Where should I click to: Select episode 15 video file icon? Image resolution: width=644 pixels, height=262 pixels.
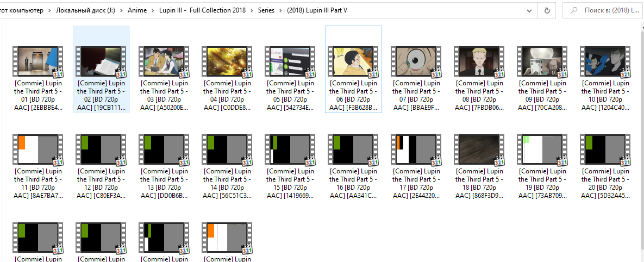tap(290, 149)
